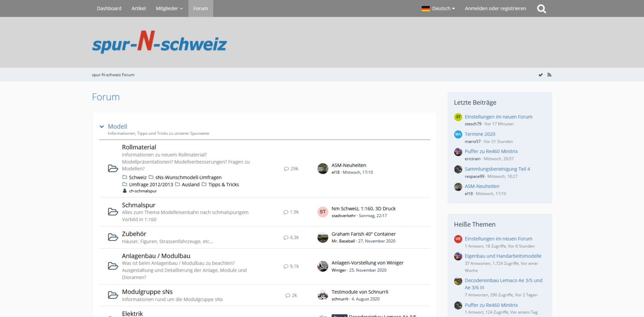Click the spur-N-schweiz logo
The width and height of the screenshot is (644, 317).
(159, 42)
